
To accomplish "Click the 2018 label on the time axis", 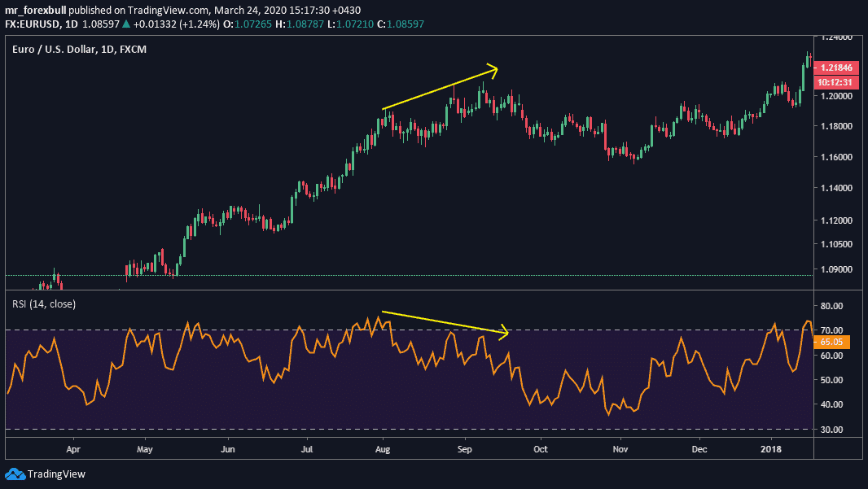I will tap(769, 448).
